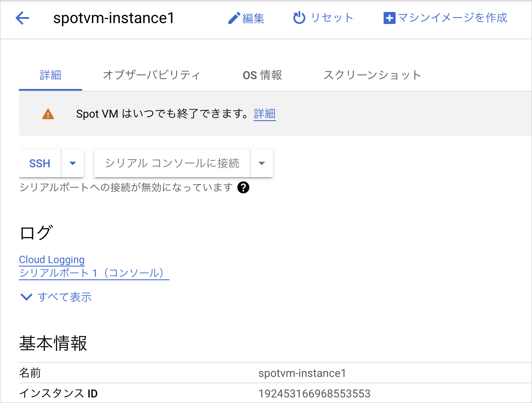Open Cloud Logging from the ログ section
This screenshot has width=532, height=403.
pos(51,260)
